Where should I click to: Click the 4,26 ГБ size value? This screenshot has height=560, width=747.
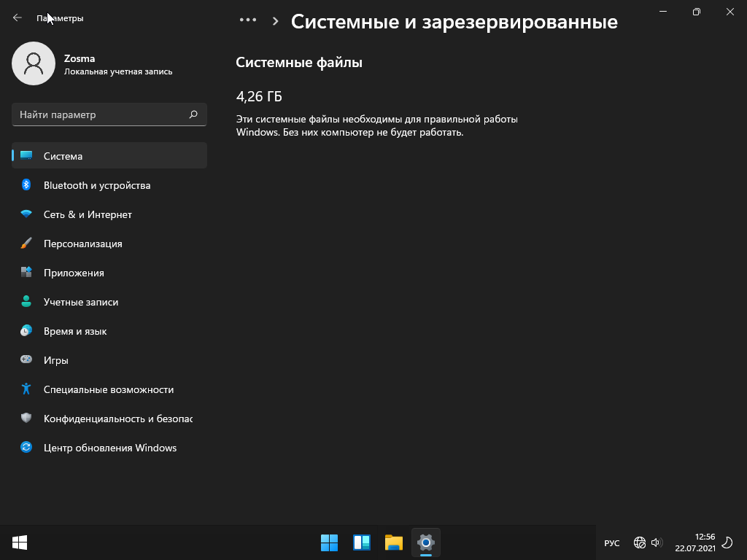259,97
